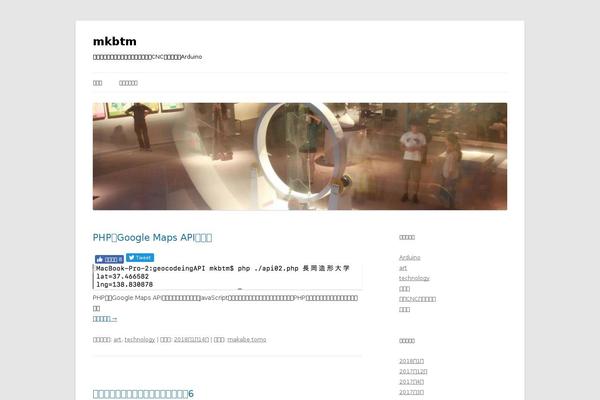Select the sidebar category containing CNC
Viewport: 600px width, 400px height.
417,299
